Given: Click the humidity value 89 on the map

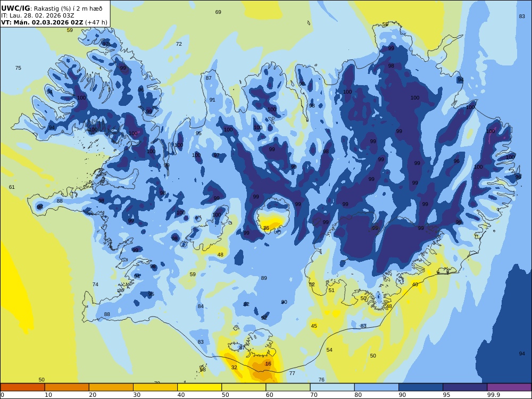Looking at the screenshot, I should click(264, 278).
